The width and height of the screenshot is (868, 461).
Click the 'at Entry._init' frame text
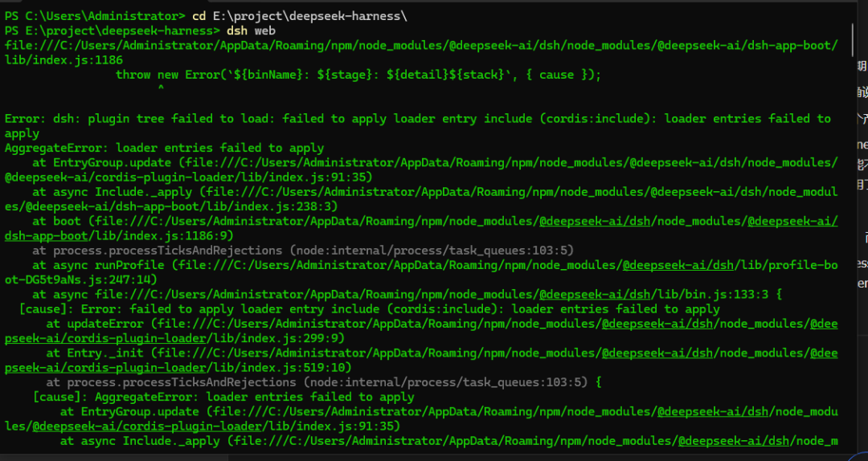coord(95,353)
